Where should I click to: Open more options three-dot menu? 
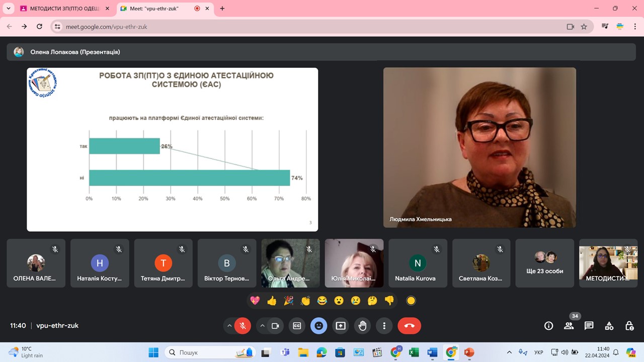pyautogui.click(x=384, y=326)
